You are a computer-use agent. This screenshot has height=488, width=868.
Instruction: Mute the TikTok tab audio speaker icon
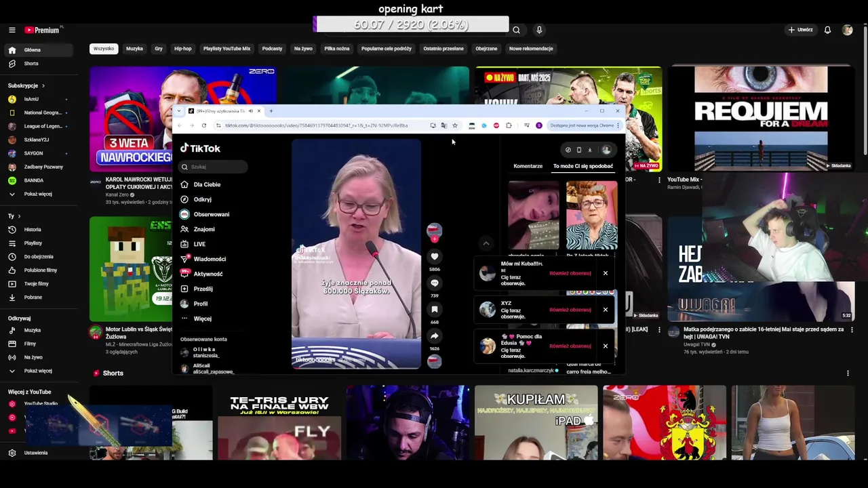250,111
